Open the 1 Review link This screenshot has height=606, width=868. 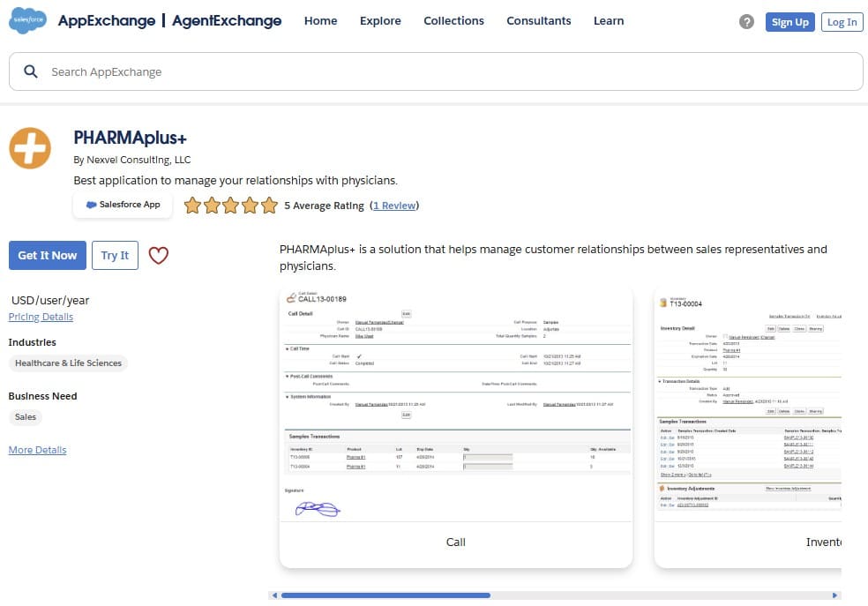point(394,206)
